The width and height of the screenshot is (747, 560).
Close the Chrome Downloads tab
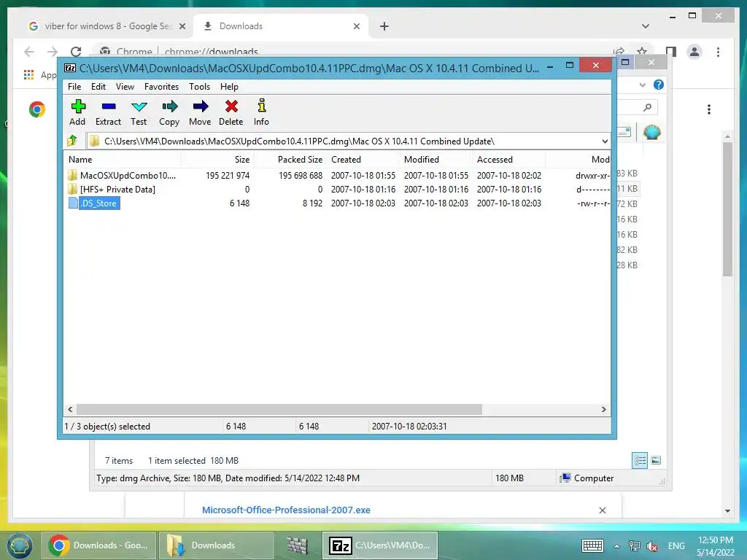coord(356,26)
